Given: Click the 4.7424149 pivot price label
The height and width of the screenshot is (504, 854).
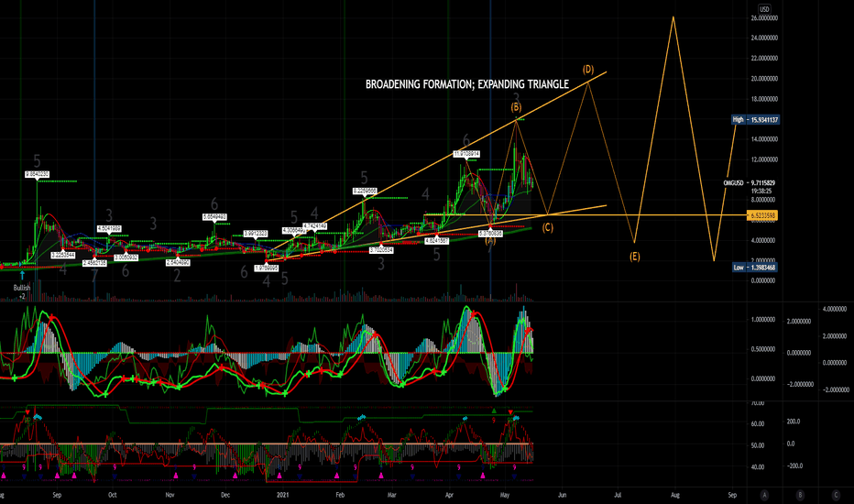Looking at the screenshot, I should pyautogui.click(x=315, y=225).
